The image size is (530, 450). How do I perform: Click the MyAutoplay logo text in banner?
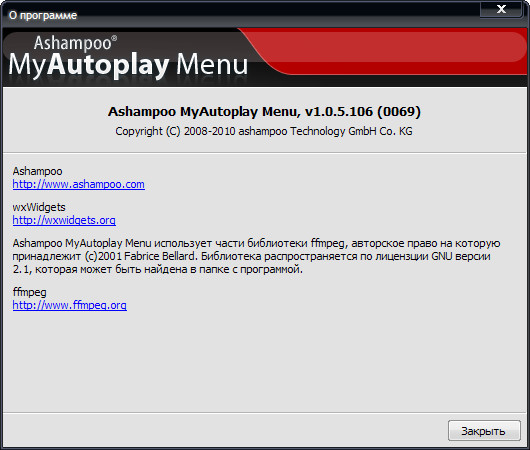click(89, 64)
